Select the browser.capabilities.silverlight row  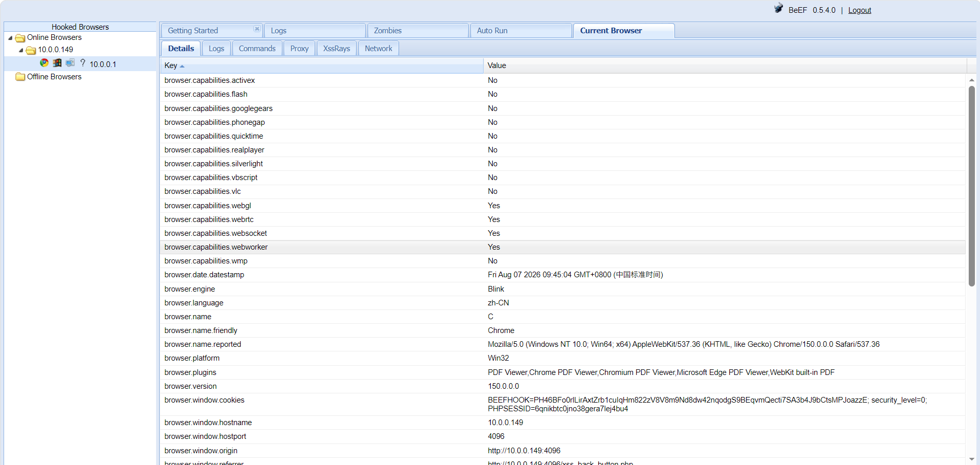coord(563,164)
